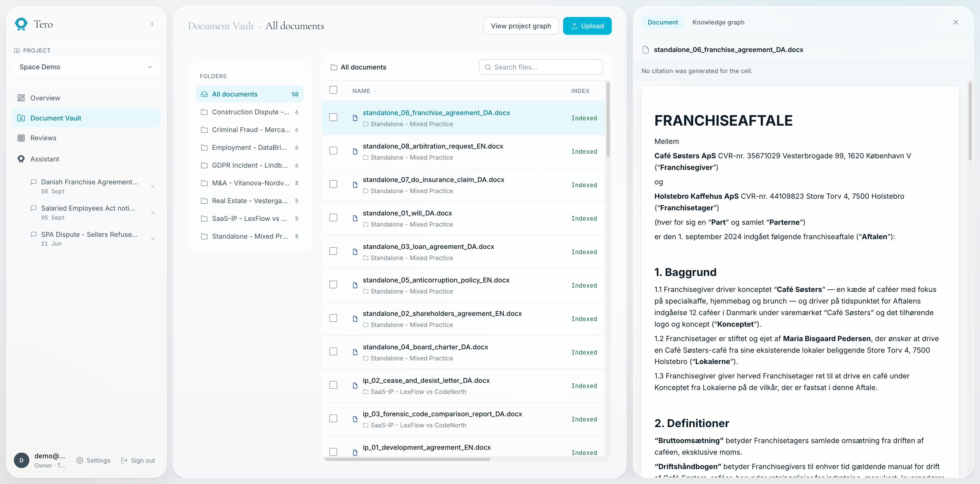Click the file icon of standalone_05_anticorruption_policy_EN.docx
Image resolution: width=980 pixels, height=484 pixels.
pyautogui.click(x=355, y=285)
